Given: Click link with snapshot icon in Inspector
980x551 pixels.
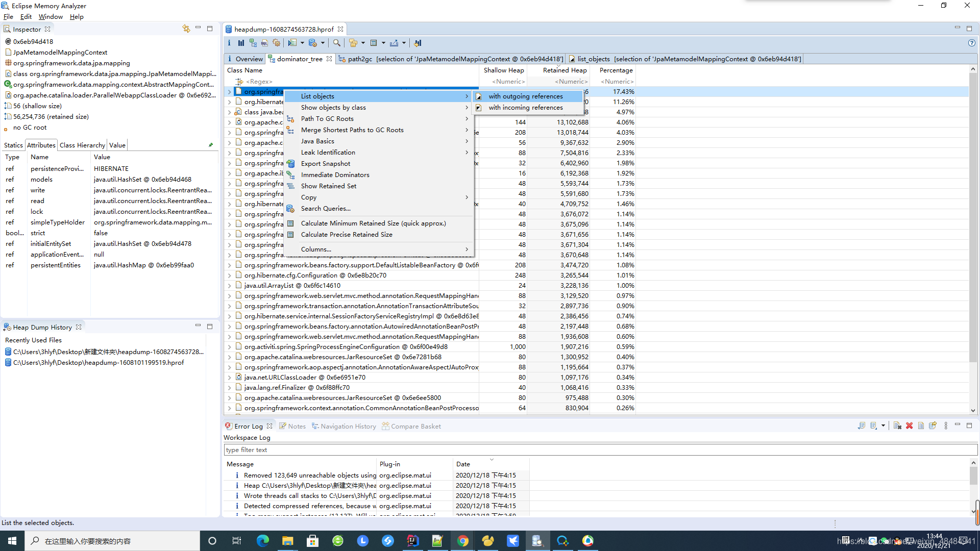Looking at the screenshot, I should click(x=186, y=29).
